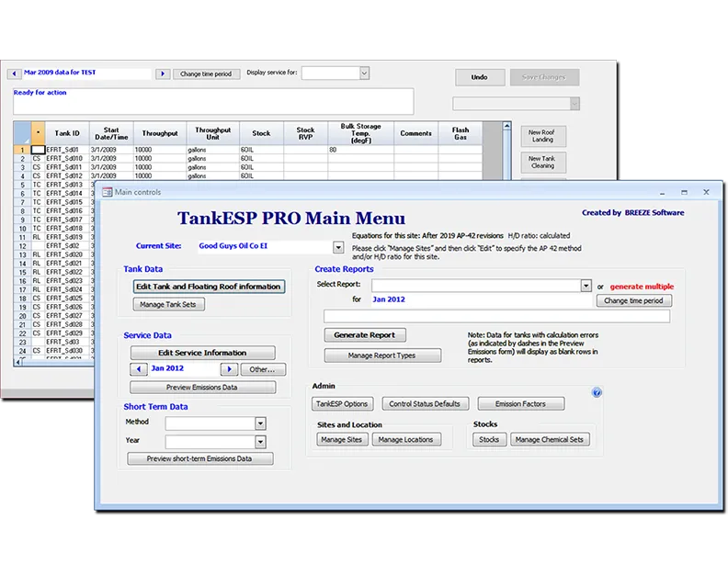The image size is (728, 575).
Task: Click the Manage Locations button
Action: pyautogui.click(x=406, y=439)
